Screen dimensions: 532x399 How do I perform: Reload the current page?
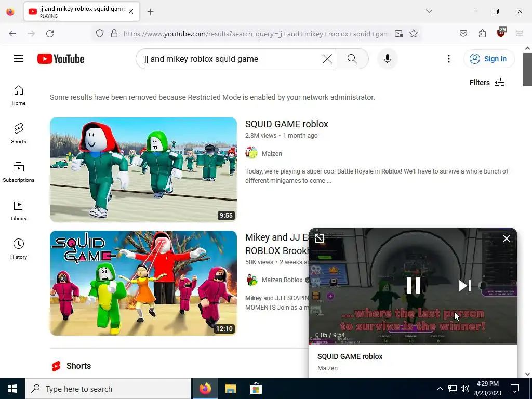(50, 34)
